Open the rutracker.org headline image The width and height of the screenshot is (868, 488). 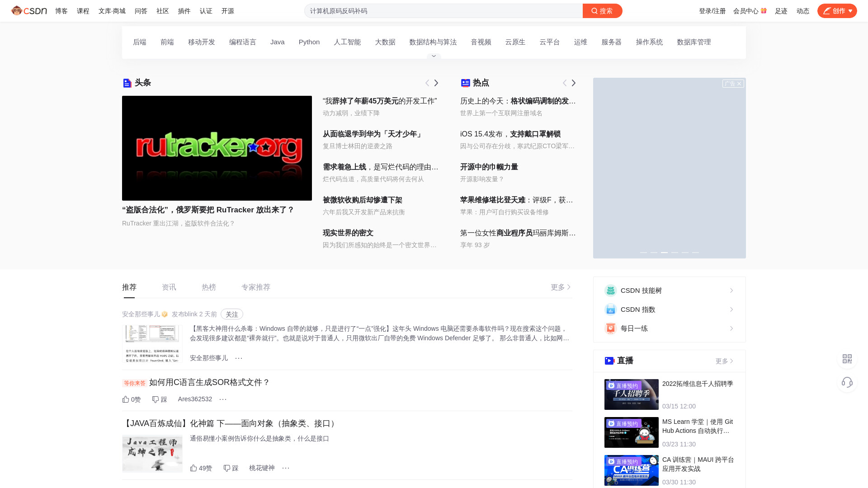217,148
